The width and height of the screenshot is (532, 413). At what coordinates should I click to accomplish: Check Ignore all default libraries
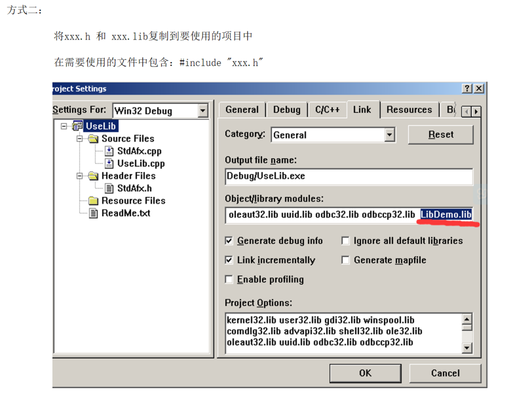[345, 241]
